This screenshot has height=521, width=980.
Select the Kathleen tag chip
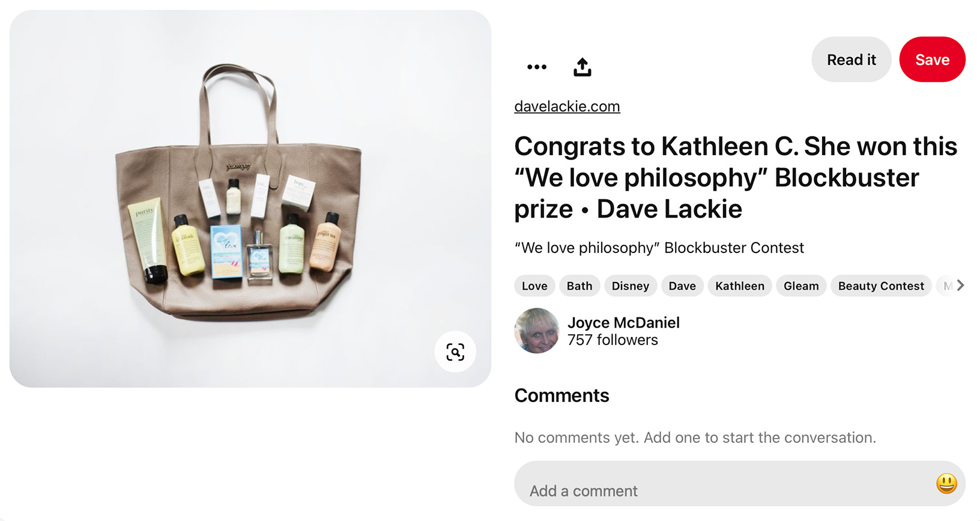pyautogui.click(x=739, y=286)
